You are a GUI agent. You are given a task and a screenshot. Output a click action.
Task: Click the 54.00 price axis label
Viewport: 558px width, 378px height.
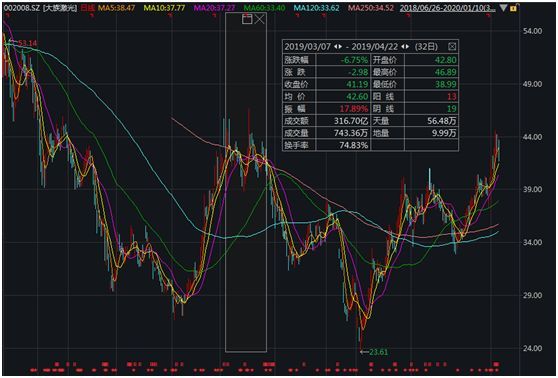pyautogui.click(x=532, y=31)
